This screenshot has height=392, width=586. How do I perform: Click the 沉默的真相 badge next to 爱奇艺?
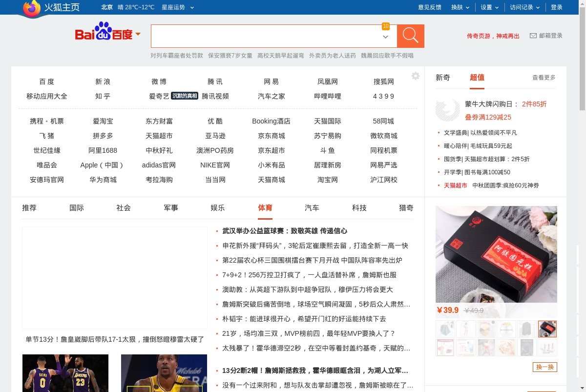click(185, 96)
